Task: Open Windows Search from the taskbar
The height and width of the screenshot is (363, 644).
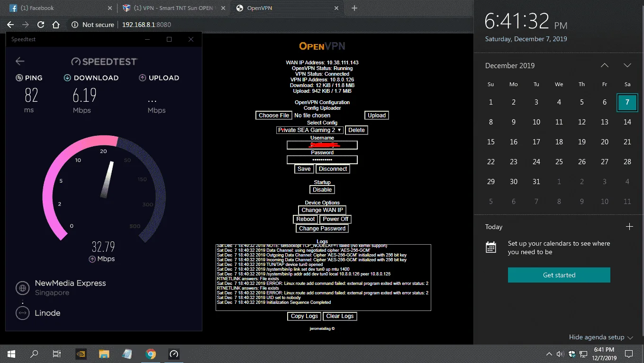Action: (34, 354)
